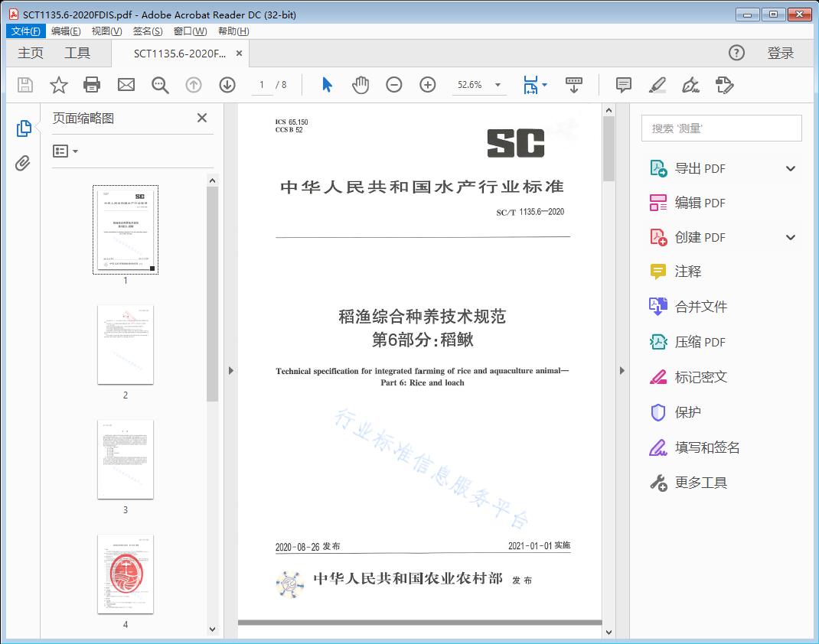Screen dimensions: 819x644
Task: Toggle reading mode with the screen icon
Action: 574,85
